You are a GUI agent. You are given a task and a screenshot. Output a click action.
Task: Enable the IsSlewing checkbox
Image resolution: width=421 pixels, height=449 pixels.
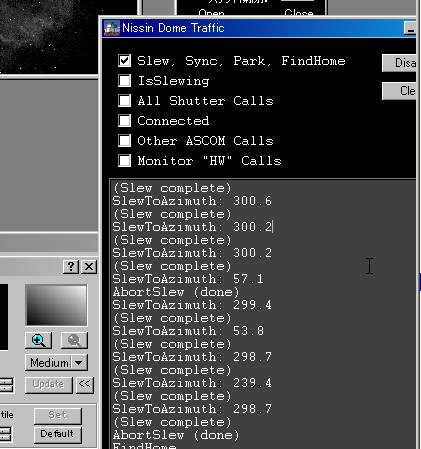point(124,81)
